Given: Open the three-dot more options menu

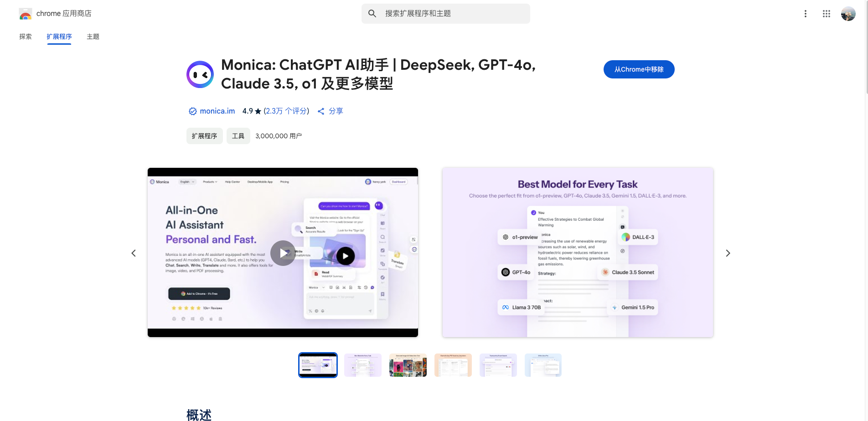Looking at the screenshot, I should [805, 14].
